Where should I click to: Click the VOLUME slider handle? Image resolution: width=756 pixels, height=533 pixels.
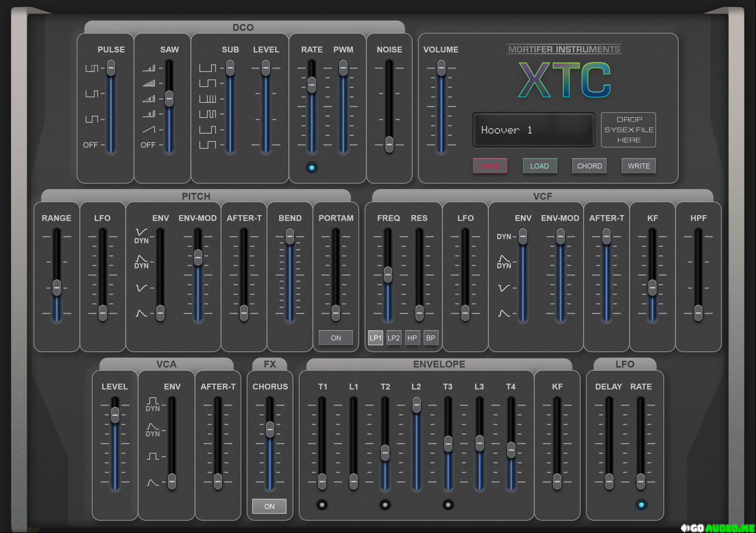coord(441,68)
